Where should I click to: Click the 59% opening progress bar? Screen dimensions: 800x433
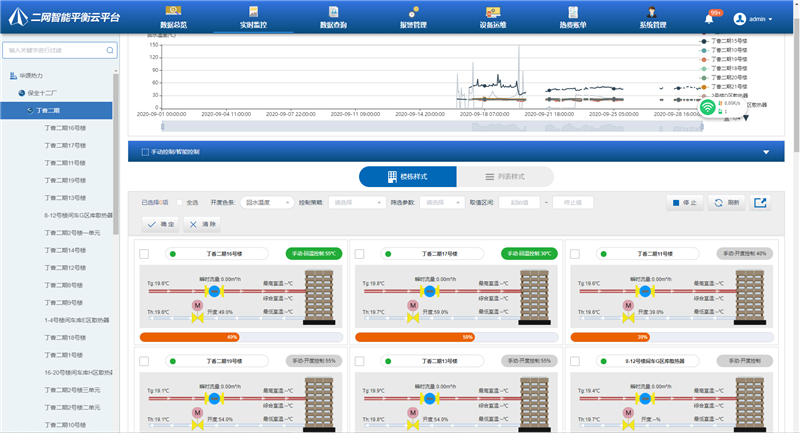coord(457,337)
